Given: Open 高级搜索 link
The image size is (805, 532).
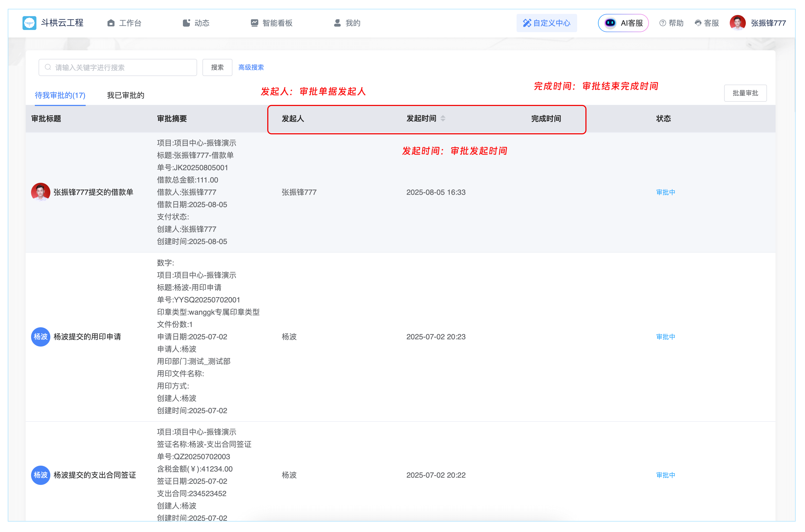Looking at the screenshot, I should (251, 67).
